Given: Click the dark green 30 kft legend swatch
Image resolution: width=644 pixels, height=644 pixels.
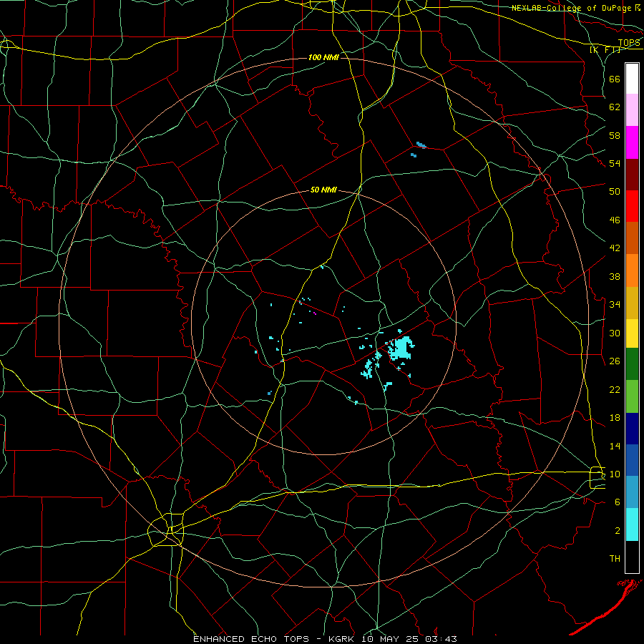Looking at the screenshot, I should pos(632,364).
